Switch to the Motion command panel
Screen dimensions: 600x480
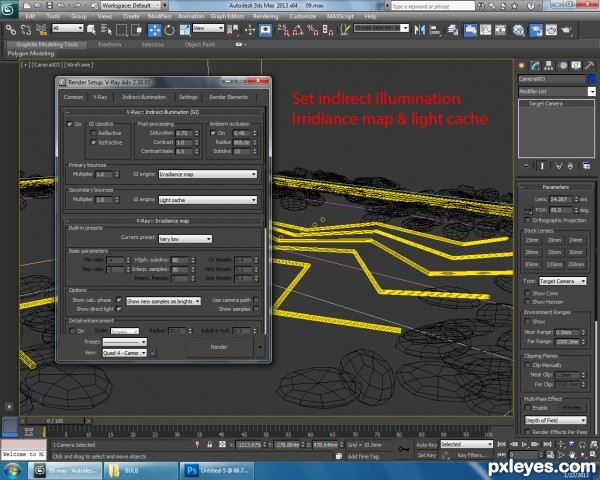(x=563, y=66)
